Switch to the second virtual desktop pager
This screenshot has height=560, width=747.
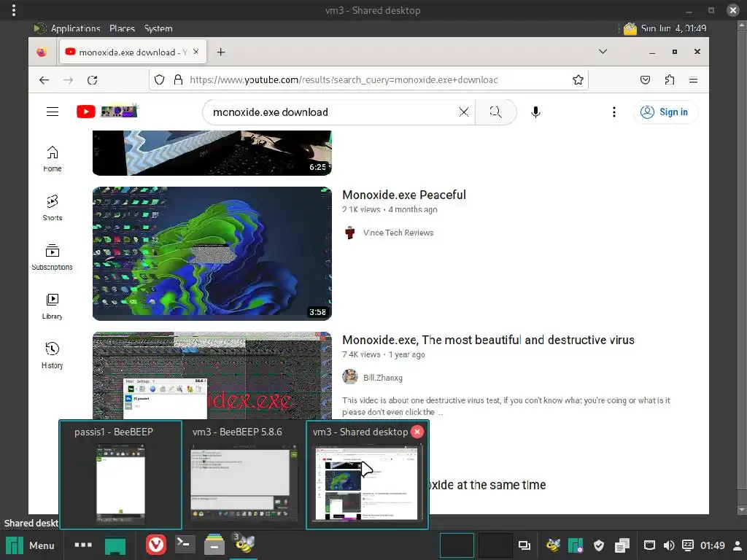click(x=495, y=545)
